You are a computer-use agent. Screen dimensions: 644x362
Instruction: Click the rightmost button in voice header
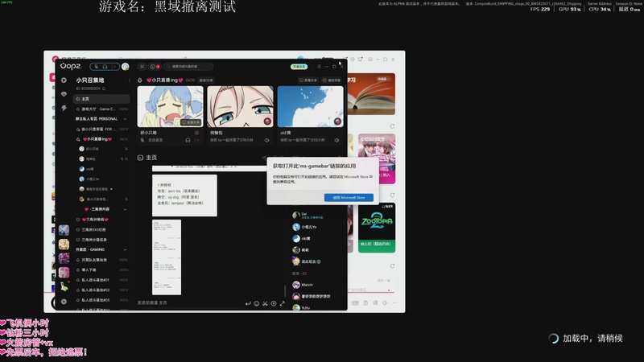pos(332,80)
